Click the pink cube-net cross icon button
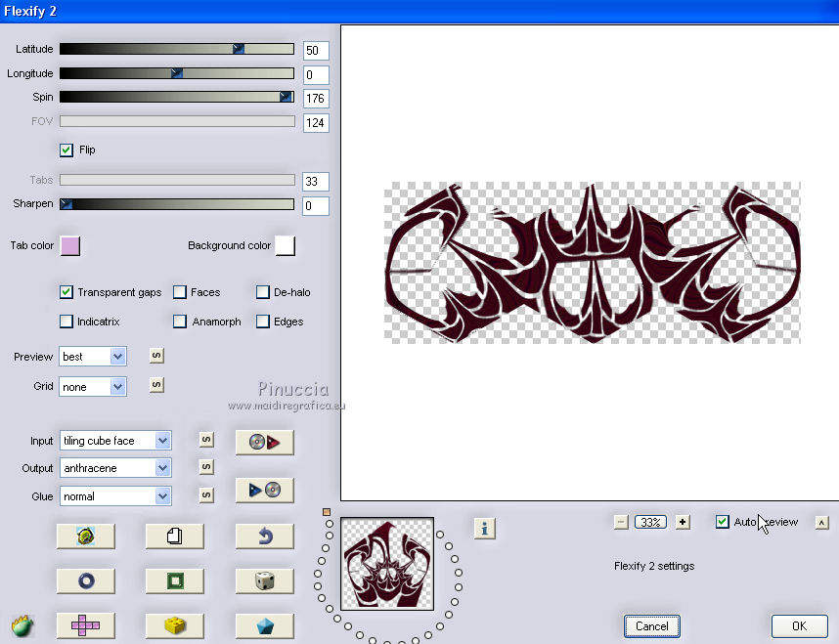 point(86,625)
